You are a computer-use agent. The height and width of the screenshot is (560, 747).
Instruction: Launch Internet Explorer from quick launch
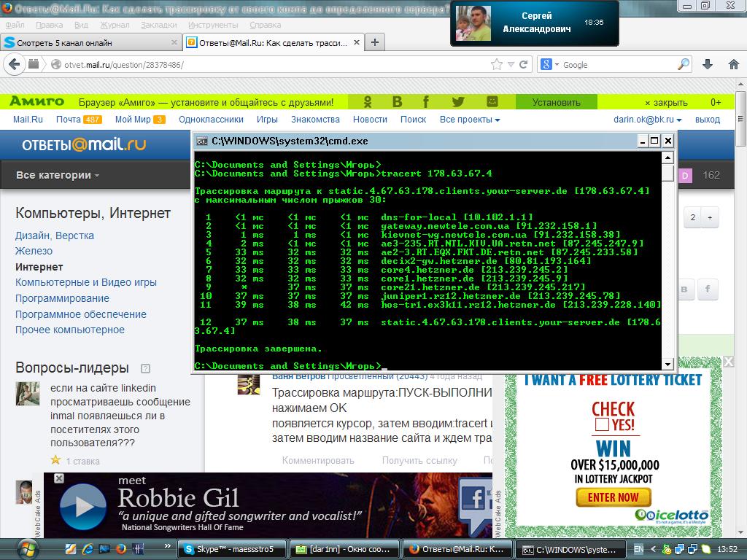pos(88,549)
